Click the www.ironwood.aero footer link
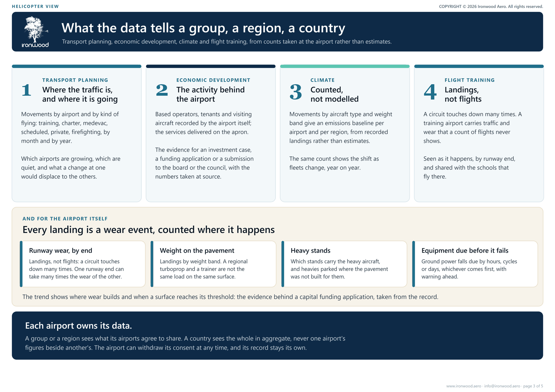555x392 pixels. click(463, 386)
